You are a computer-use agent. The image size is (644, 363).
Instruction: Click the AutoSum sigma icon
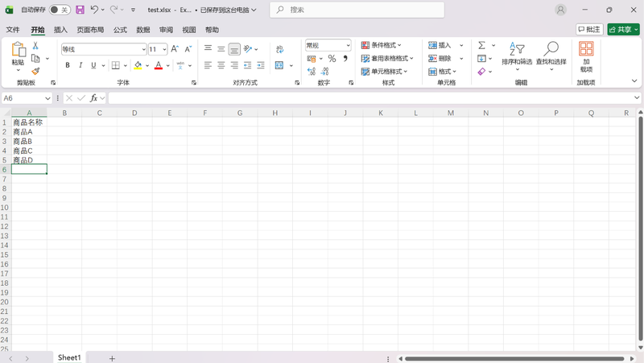(481, 45)
